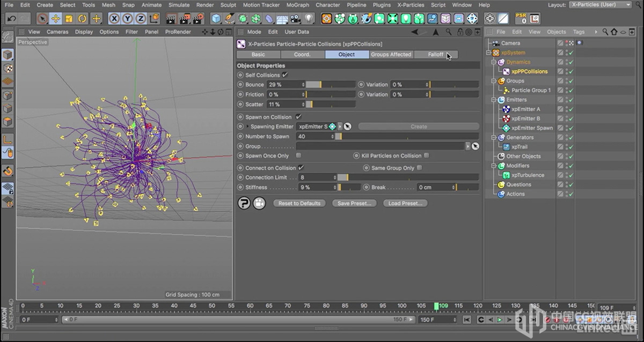Open the X-Particles menu
The image size is (644, 342).
[411, 5]
